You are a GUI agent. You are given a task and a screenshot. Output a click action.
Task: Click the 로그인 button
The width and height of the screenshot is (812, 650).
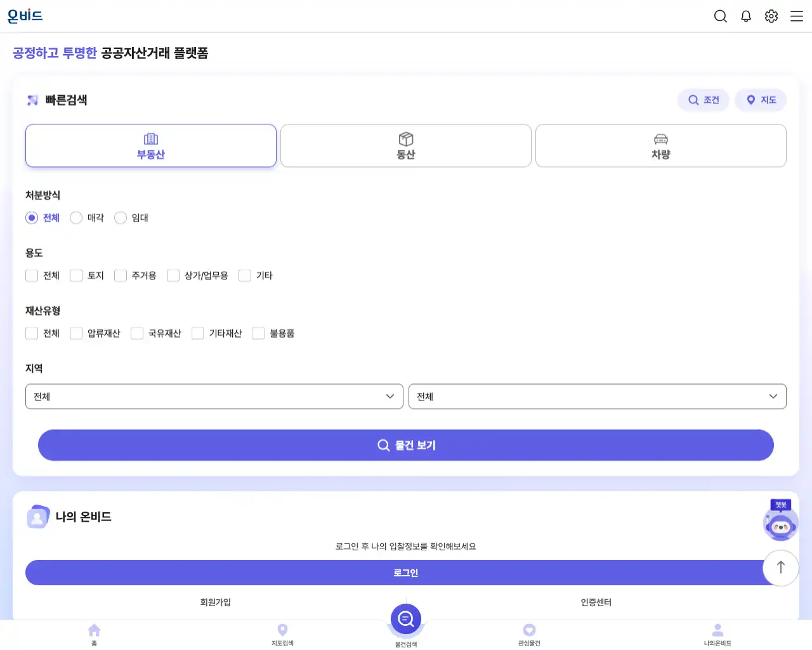406,573
